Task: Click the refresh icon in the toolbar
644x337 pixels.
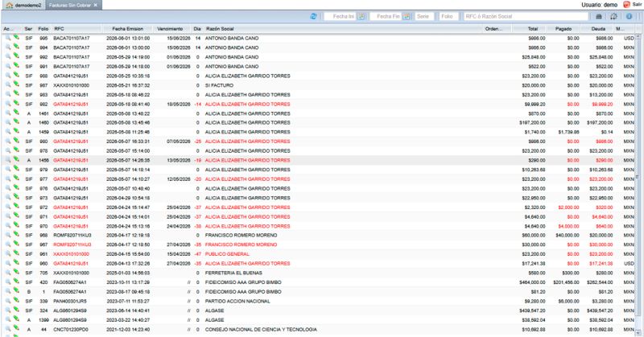Action: coord(313,16)
